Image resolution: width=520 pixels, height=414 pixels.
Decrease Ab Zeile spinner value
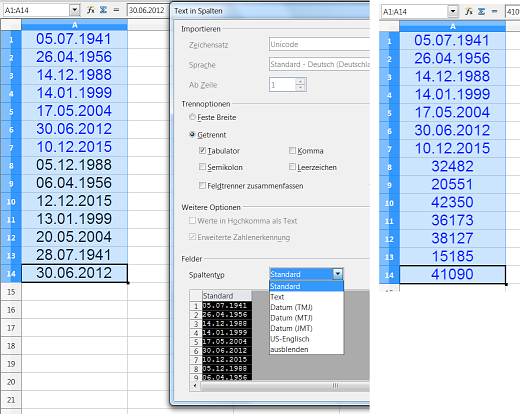(x=301, y=87)
